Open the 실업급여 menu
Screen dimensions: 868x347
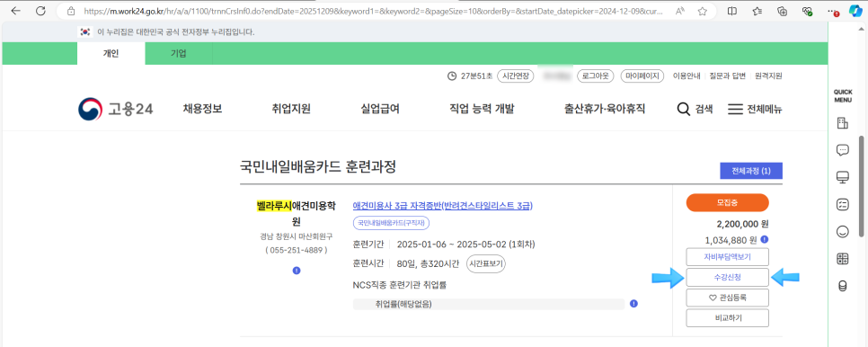[380, 109]
